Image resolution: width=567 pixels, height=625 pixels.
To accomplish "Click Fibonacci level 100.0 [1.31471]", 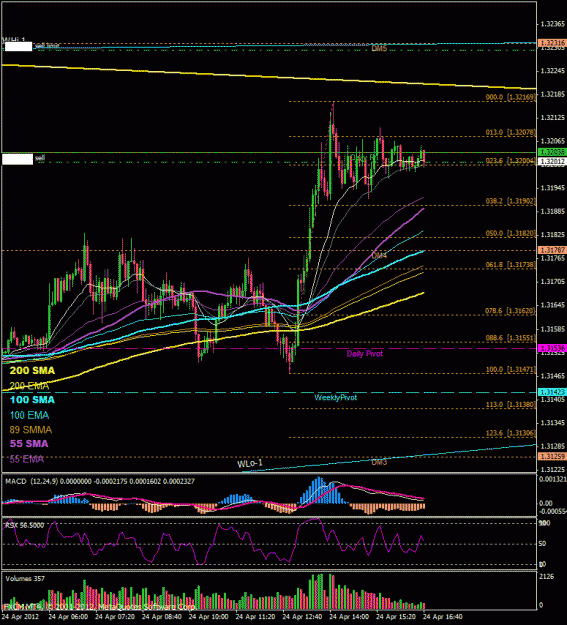I will [510, 369].
